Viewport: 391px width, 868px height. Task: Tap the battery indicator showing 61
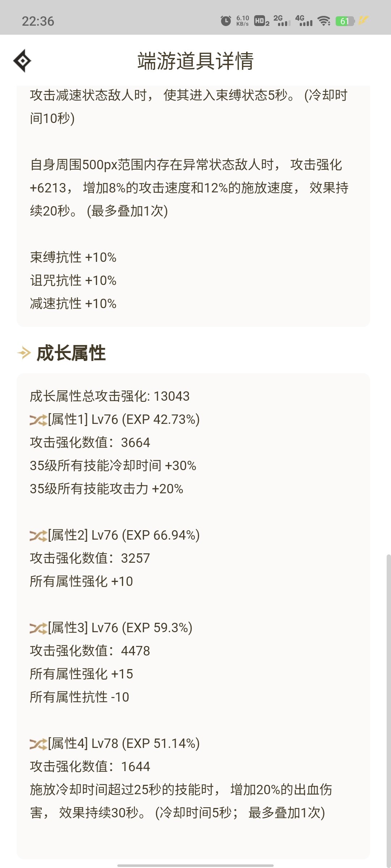(x=345, y=21)
